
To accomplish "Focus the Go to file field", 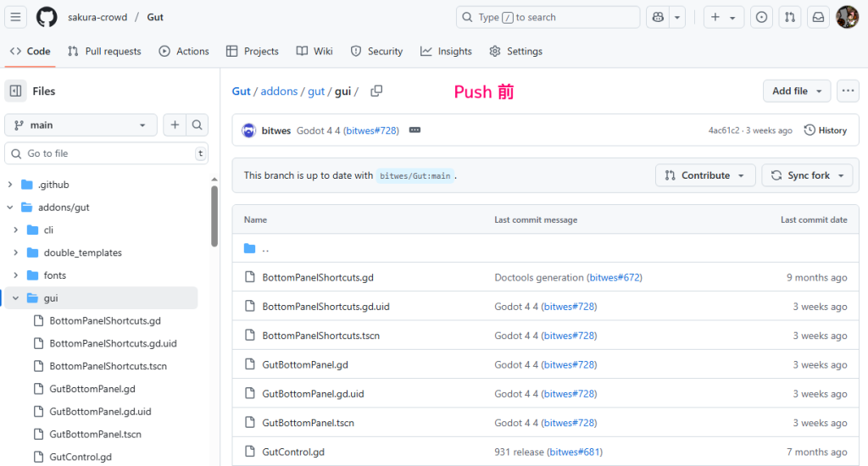I will coord(106,153).
